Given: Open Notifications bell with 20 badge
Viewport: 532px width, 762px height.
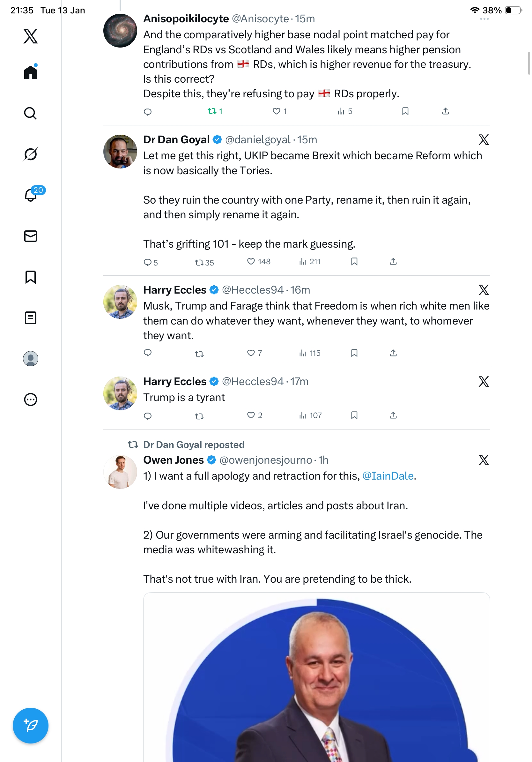Looking at the screenshot, I should [31, 195].
